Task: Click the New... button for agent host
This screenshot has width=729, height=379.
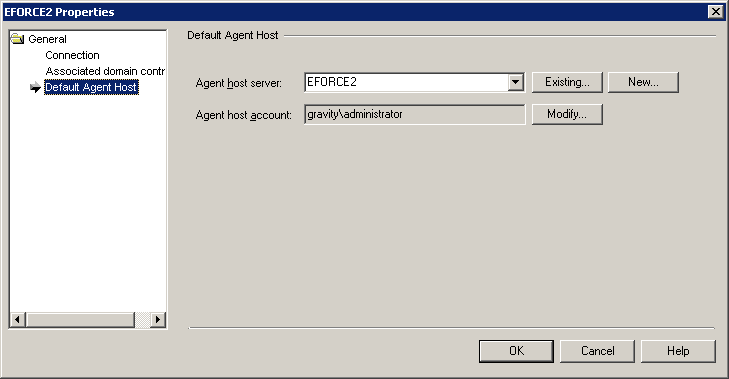Action: pos(643,82)
